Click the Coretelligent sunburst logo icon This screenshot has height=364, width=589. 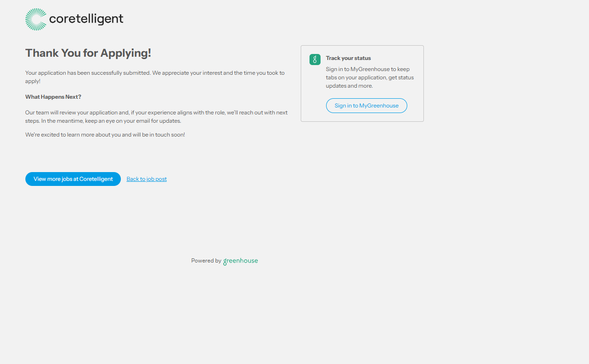[x=36, y=19]
